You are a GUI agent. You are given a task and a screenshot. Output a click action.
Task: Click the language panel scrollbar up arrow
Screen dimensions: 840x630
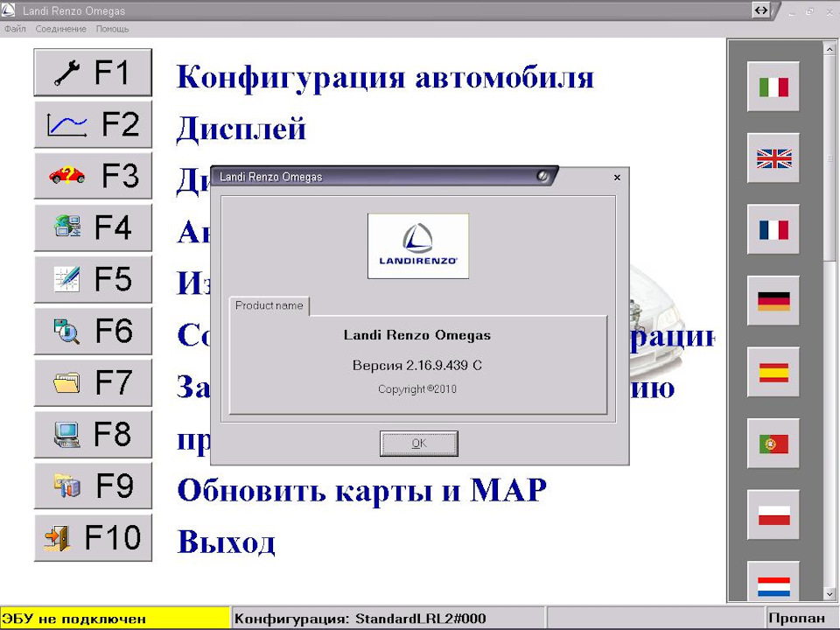tap(829, 49)
